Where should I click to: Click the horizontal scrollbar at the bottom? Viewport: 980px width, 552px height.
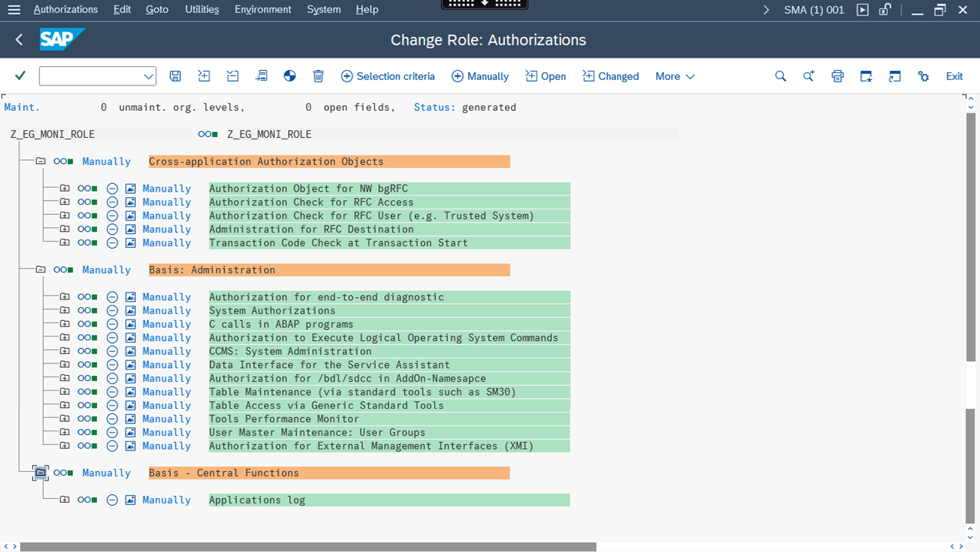(308, 547)
